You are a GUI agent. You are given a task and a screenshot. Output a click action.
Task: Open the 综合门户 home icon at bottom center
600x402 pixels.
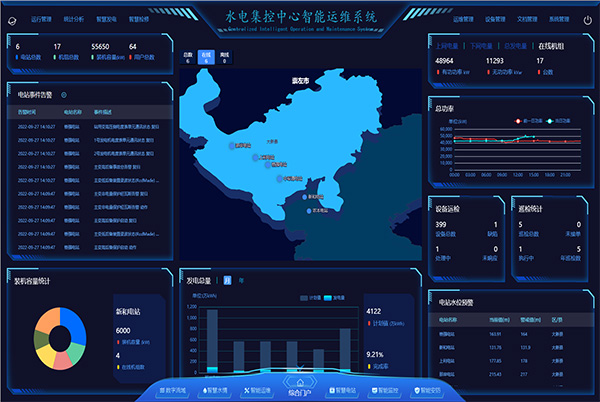tap(296, 385)
